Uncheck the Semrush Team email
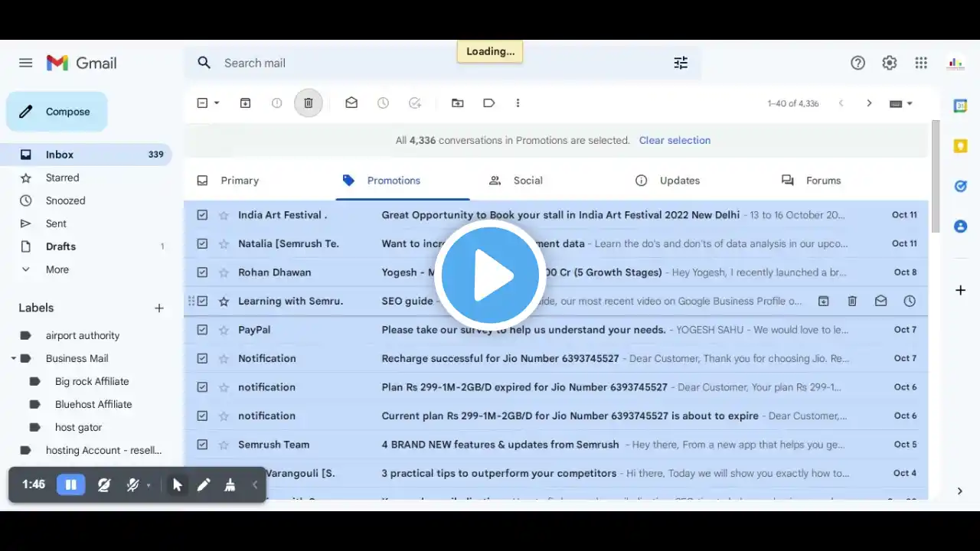 [202, 445]
